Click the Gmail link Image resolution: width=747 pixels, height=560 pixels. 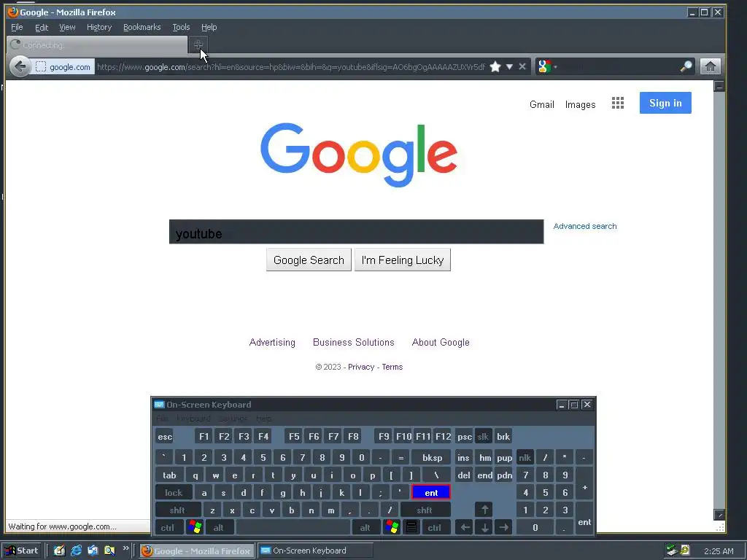(x=542, y=104)
